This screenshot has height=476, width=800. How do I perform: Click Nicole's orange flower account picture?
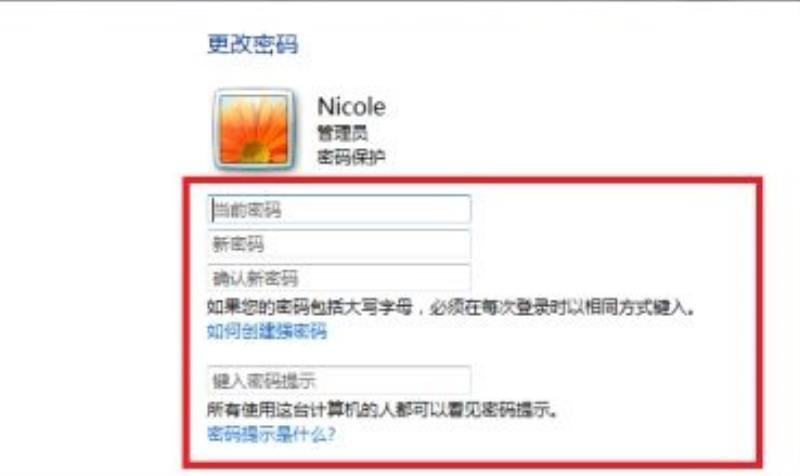click(x=254, y=129)
